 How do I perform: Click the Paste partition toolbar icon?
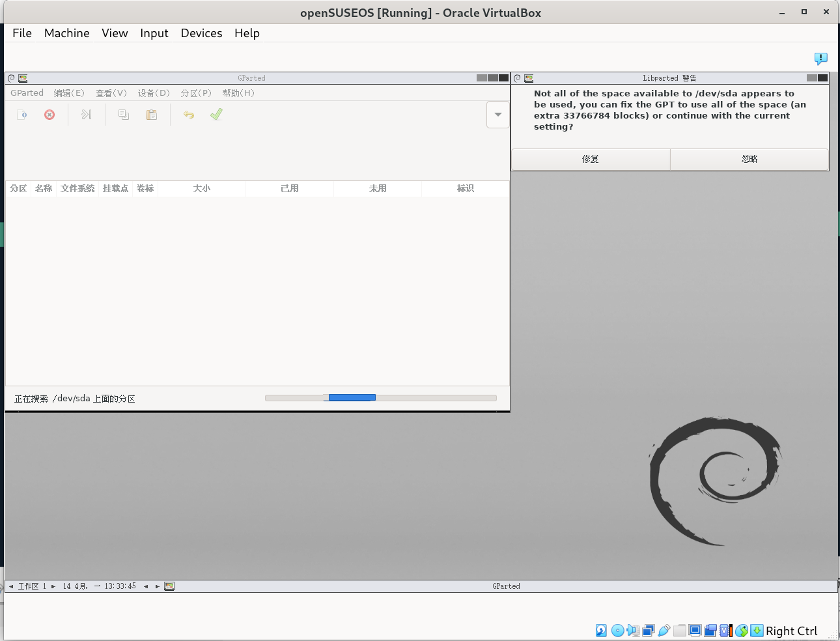[x=152, y=115]
